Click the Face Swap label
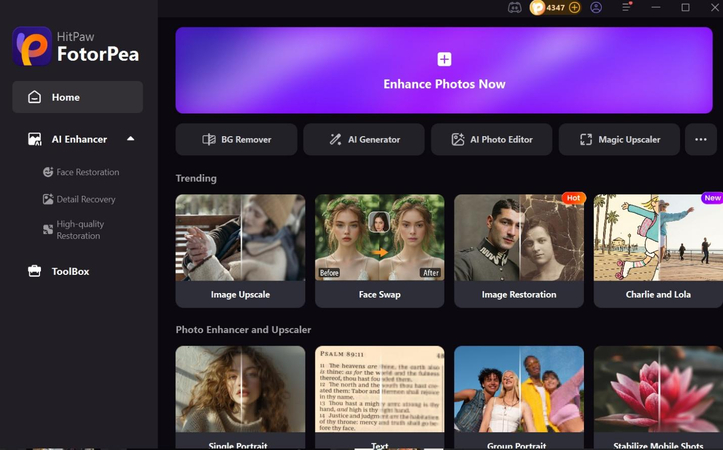The width and height of the screenshot is (723, 450). click(379, 294)
